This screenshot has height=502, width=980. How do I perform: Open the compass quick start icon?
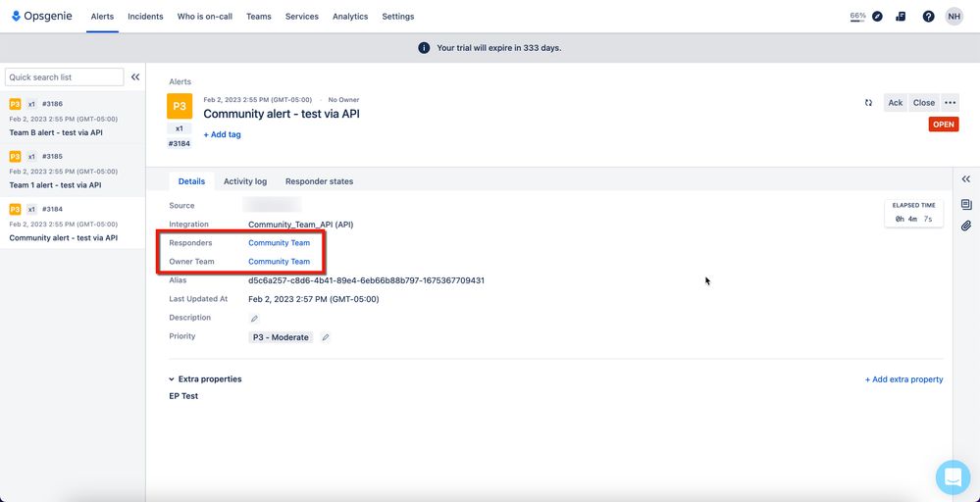878,17
